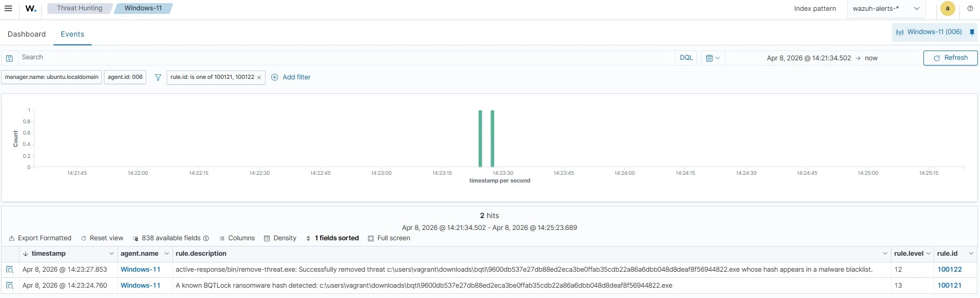980x298 pixels.
Task: Open the agent.name column options chevron
Action: (166, 254)
